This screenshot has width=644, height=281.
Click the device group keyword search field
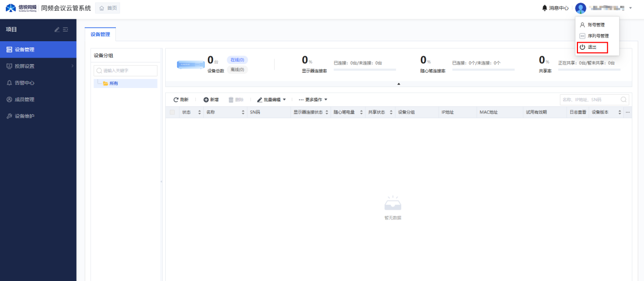(x=126, y=71)
